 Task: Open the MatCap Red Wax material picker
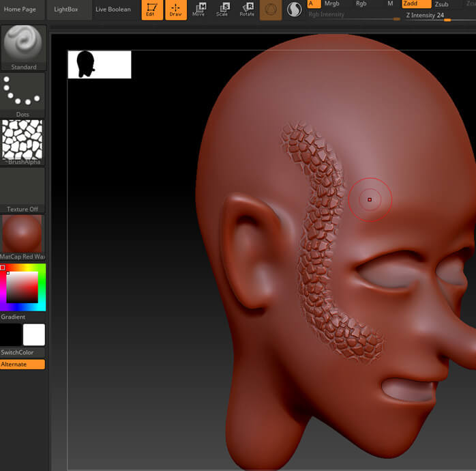pos(24,237)
